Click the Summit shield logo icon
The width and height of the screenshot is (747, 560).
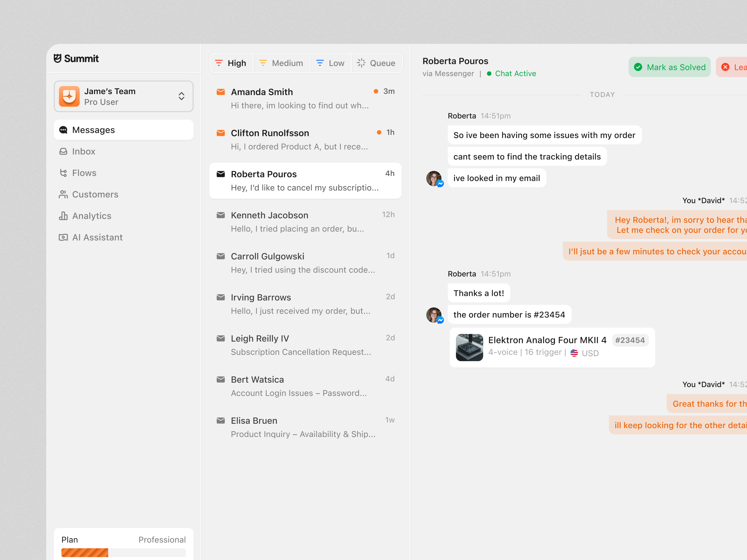[x=58, y=58]
